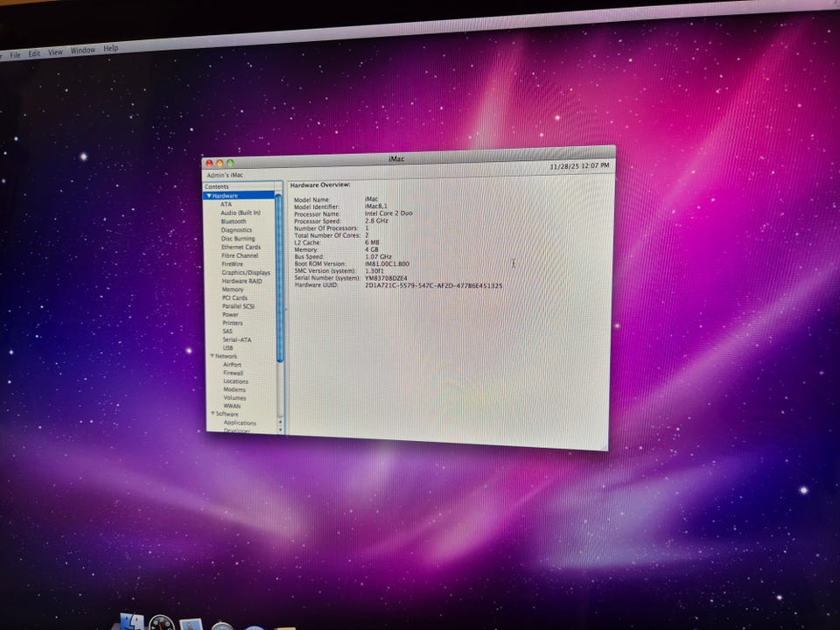
Task: Click the sidebar scroll up arrow
Action: click(280, 423)
